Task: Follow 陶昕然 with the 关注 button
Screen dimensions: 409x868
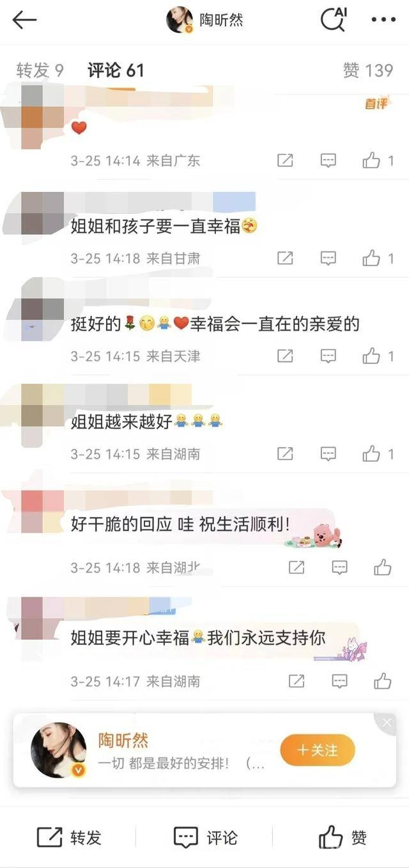Action: 318,750
